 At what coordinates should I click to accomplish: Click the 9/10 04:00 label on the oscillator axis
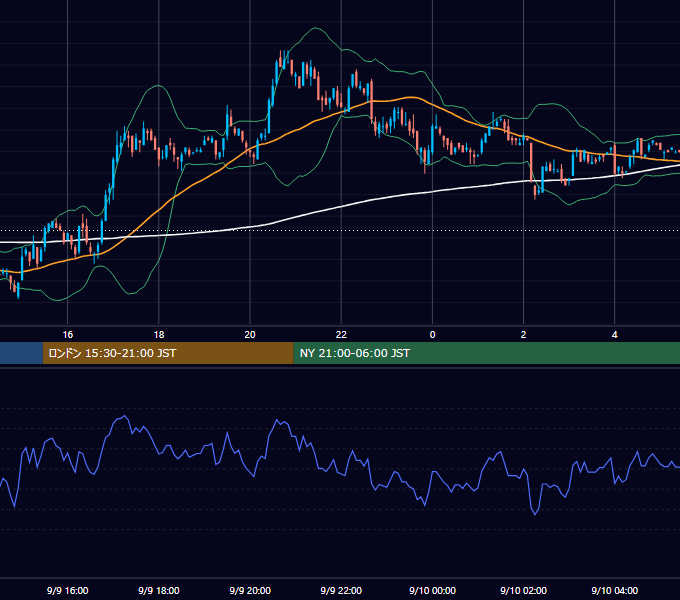(615, 590)
